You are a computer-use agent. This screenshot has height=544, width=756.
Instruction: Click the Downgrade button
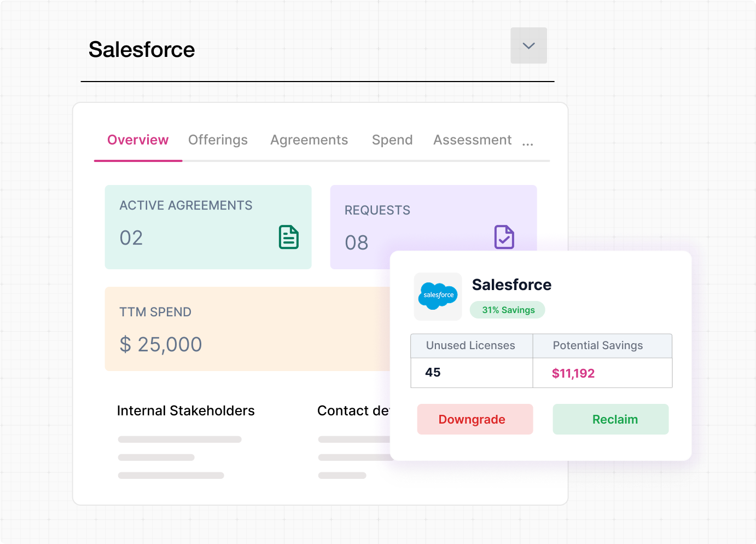pyautogui.click(x=475, y=419)
